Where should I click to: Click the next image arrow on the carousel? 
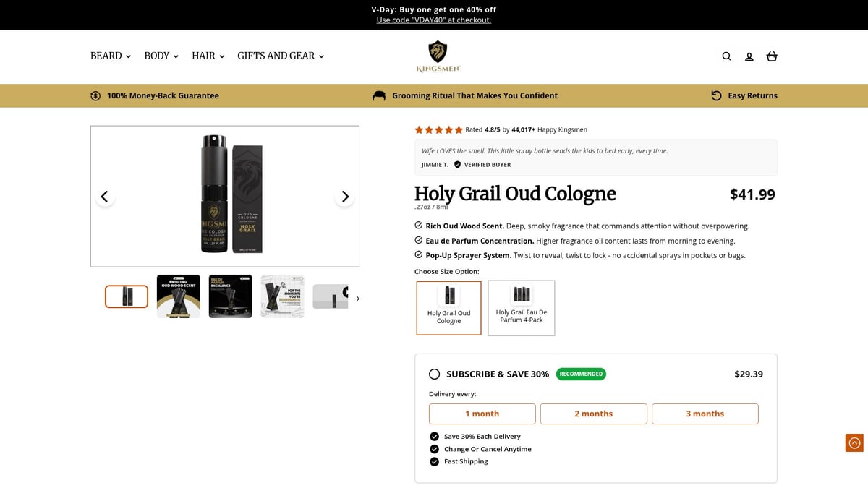(345, 196)
